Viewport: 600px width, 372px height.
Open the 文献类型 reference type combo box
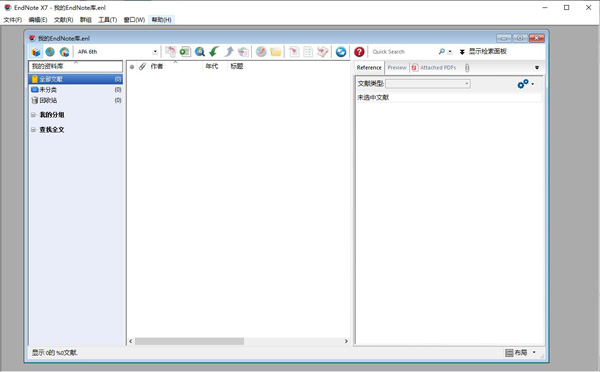click(x=428, y=84)
